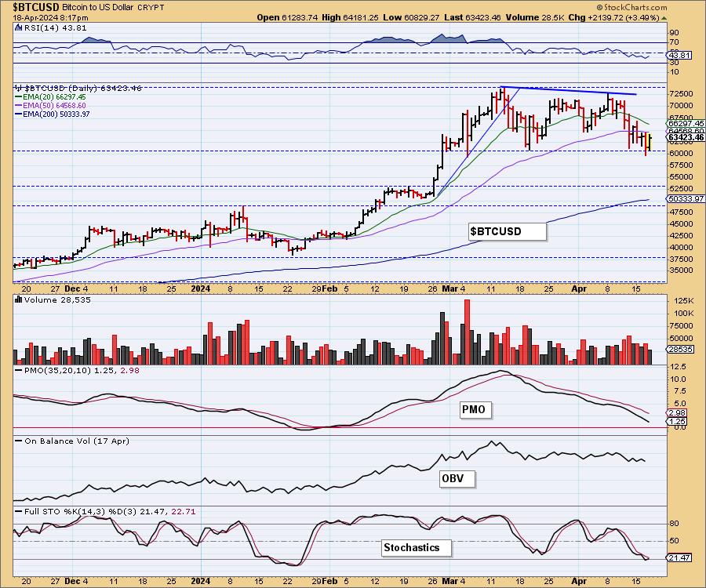Click the green EMA(20) legend line marker
Image resolution: width=706 pixels, height=588 pixels.
coord(19,96)
